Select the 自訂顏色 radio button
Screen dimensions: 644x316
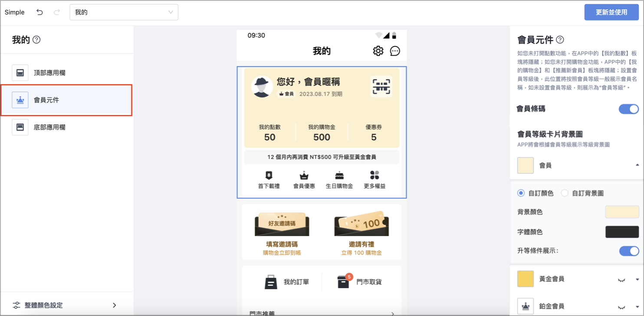521,193
